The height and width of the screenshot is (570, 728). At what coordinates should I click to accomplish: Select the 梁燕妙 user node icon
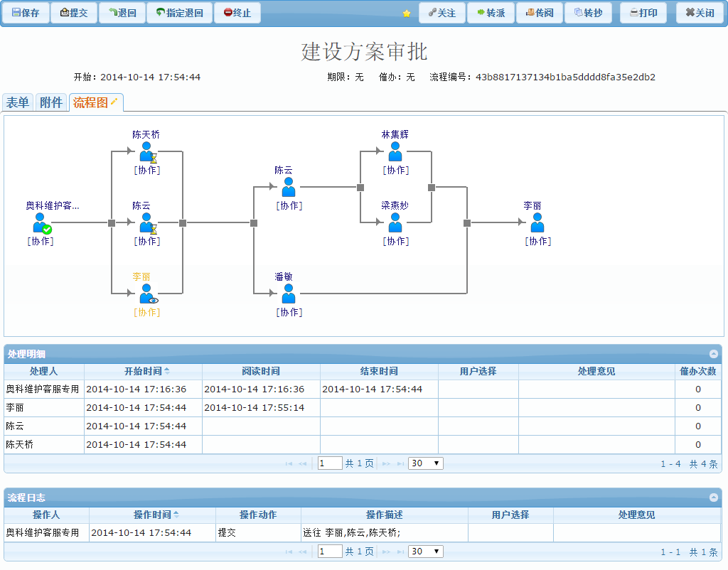tap(395, 222)
